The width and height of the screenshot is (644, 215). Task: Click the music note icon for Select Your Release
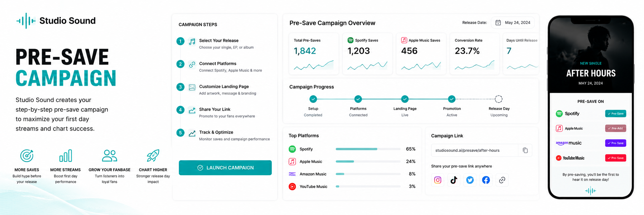click(x=192, y=41)
